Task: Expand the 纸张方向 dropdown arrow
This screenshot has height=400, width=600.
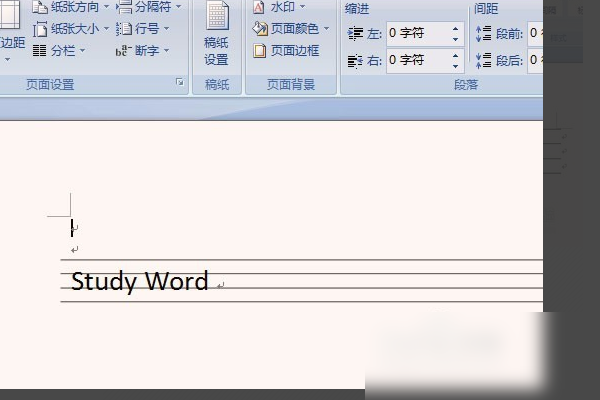Action: point(107,7)
